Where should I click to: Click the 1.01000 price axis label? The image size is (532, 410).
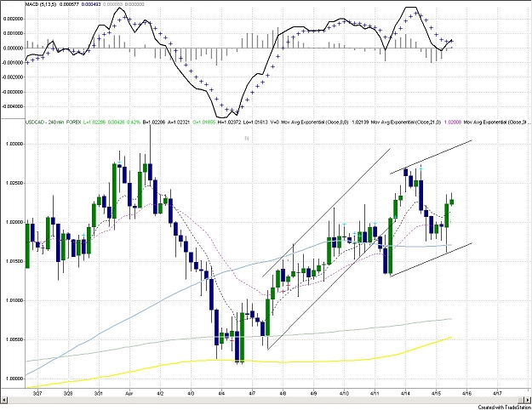tap(14, 300)
